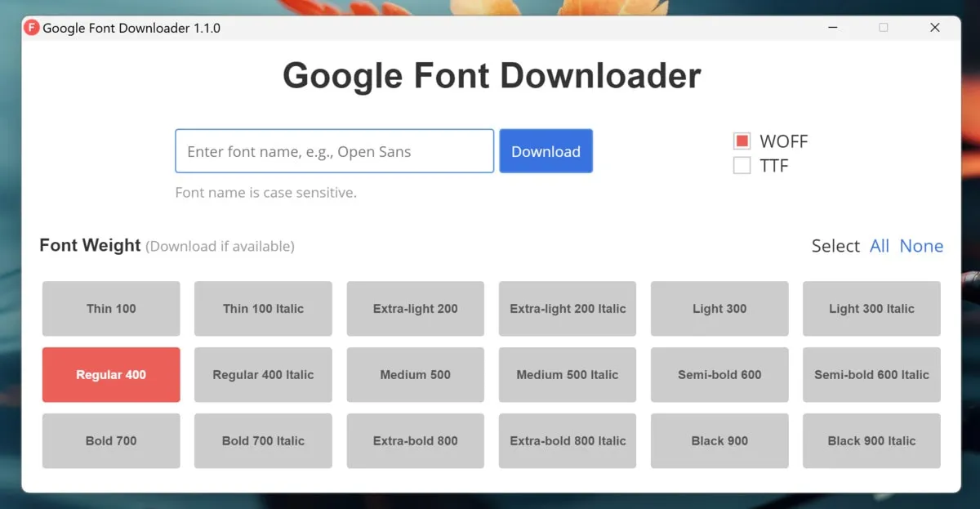Enable the Light 300 weight
This screenshot has width=980, height=509.
(x=719, y=309)
